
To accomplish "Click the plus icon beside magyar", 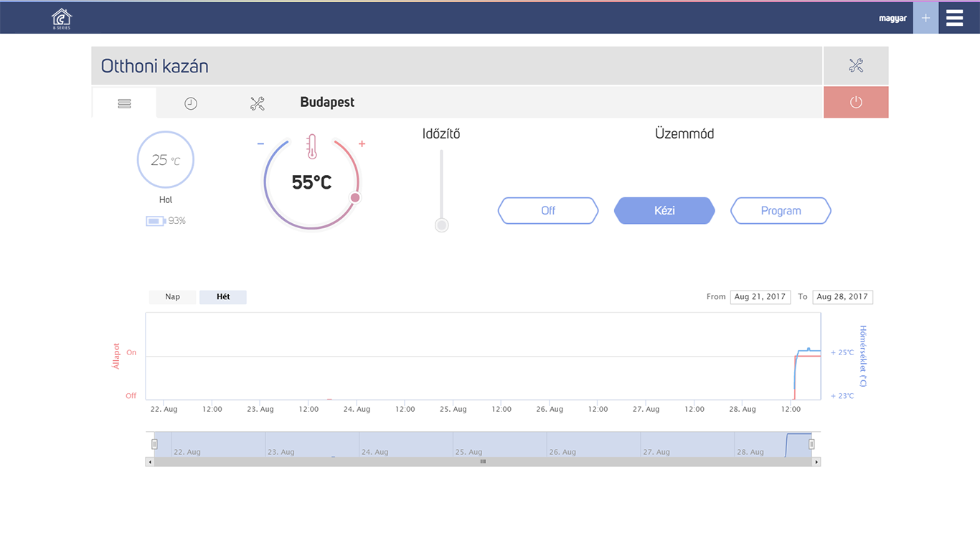I will pos(925,18).
